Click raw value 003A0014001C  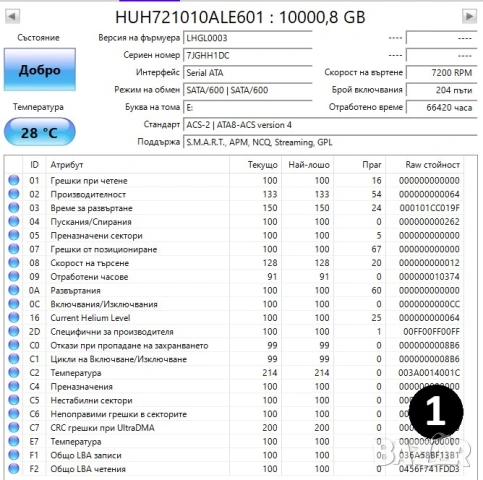tap(429, 373)
